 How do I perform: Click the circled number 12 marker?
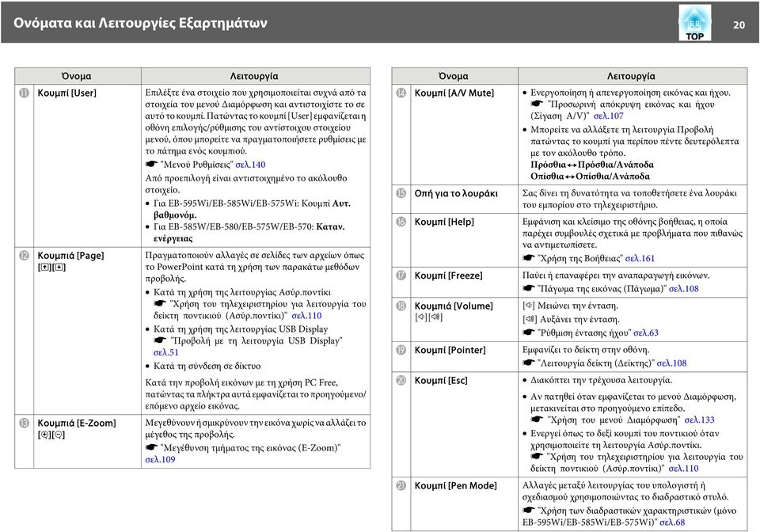25,256
